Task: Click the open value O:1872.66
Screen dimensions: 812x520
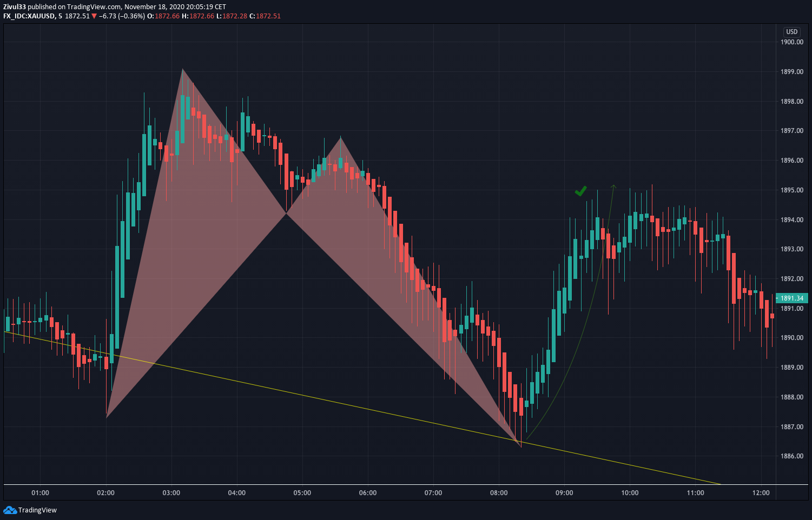Action: pos(163,16)
